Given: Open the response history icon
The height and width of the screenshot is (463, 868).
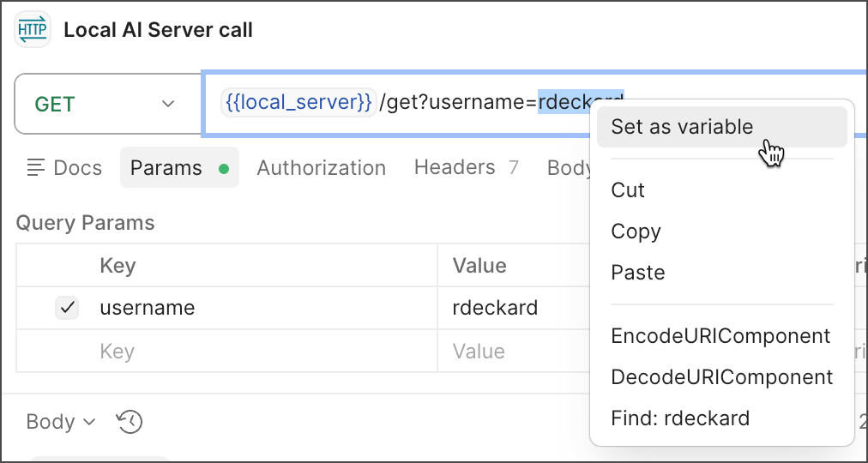Looking at the screenshot, I should tap(130, 422).
